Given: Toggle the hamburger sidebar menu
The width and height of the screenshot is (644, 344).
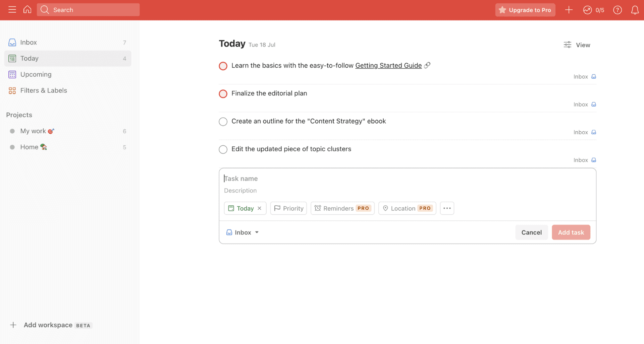Looking at the screenshot, I should coord(12,10).
